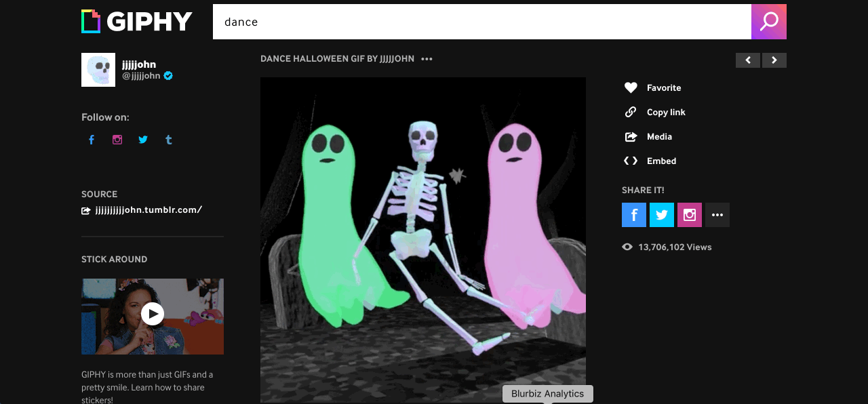
Task: Open the @jjjjjohn handle
Action: pos(141,76)
